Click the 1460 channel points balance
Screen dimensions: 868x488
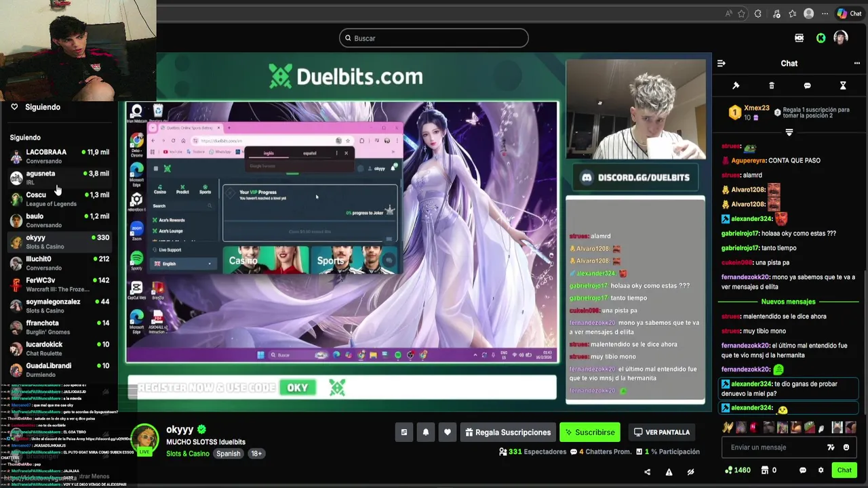[x=738, y=470]
